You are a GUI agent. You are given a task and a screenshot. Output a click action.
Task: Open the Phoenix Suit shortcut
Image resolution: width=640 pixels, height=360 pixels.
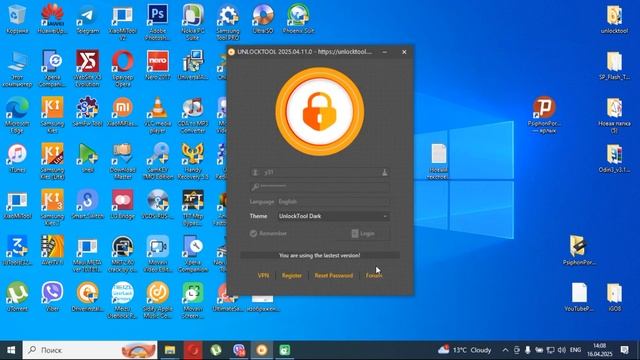(x=298, y=19)
